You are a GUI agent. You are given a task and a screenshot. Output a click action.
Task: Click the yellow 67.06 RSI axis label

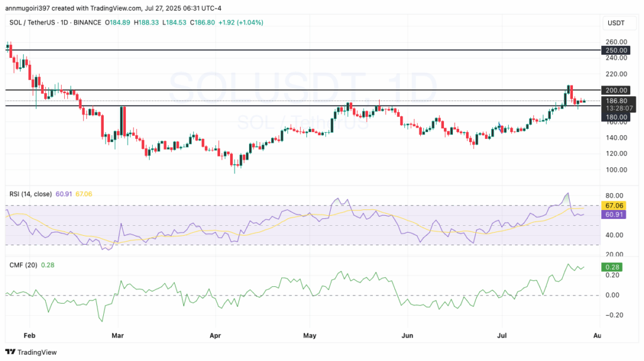[x=614, y=206]
